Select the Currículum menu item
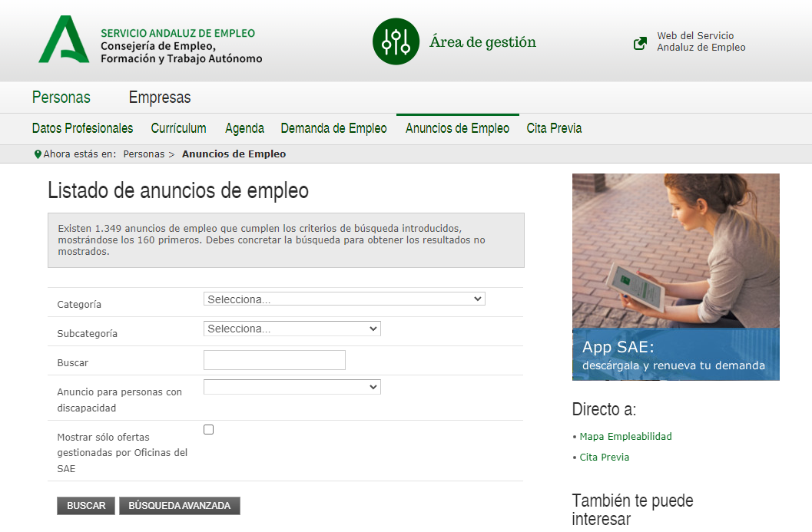The height and width of the screenshot is (532, 812). coord(178,128)
